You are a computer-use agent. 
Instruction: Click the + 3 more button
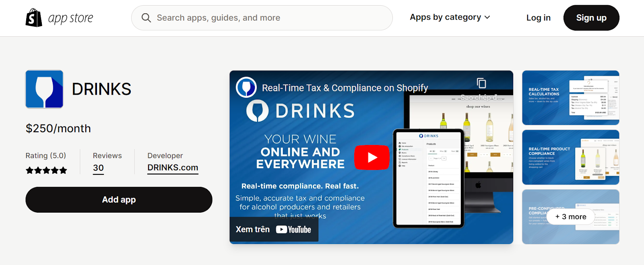point(571,217)
